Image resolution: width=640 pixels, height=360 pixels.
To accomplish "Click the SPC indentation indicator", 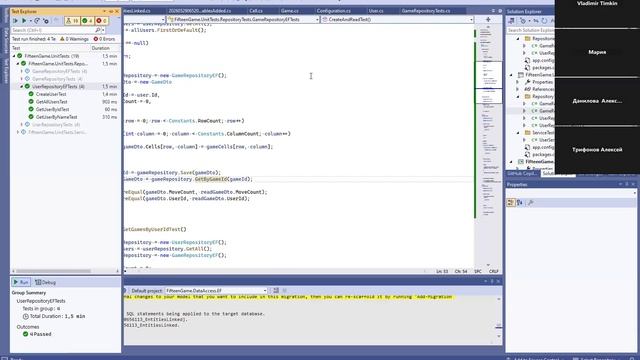I will (x=478, y=271).
